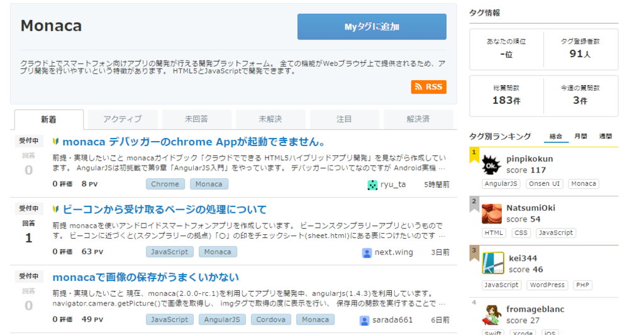Open NatsumiOki profile name link
644x335 pixels.
(x=531, y=208)
